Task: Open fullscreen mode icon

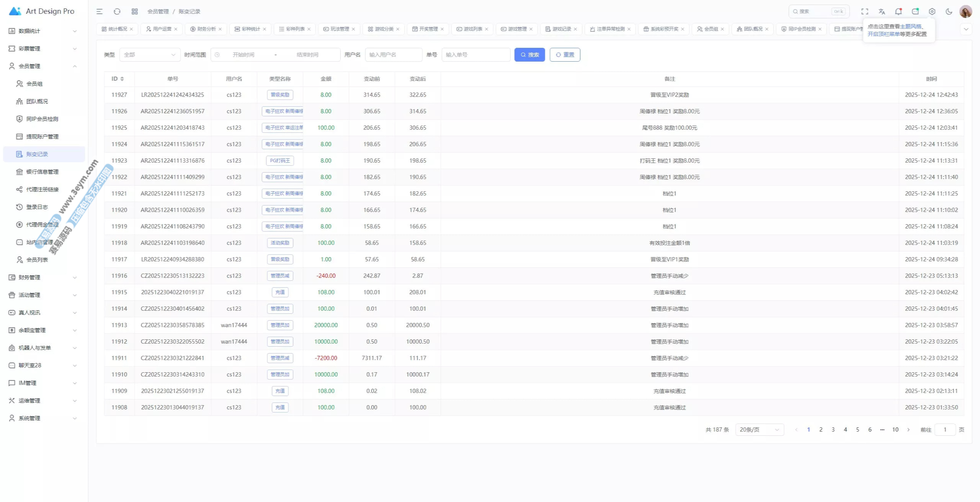Action: (865, 11)
